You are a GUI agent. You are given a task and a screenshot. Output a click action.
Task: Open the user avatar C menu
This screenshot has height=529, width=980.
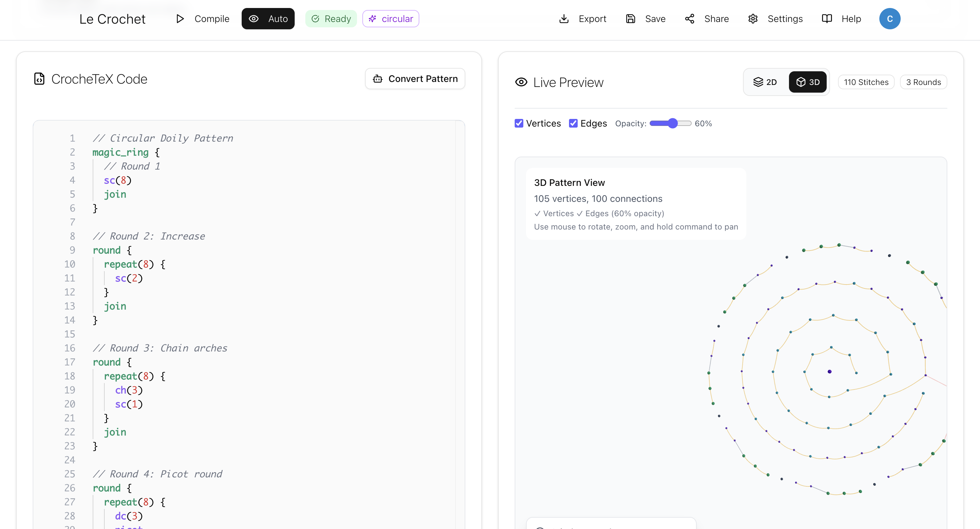tap(889, 19)
